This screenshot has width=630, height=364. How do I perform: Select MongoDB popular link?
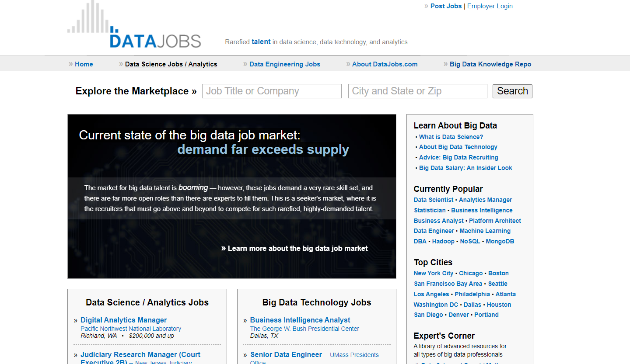click(x=500, y=241)
